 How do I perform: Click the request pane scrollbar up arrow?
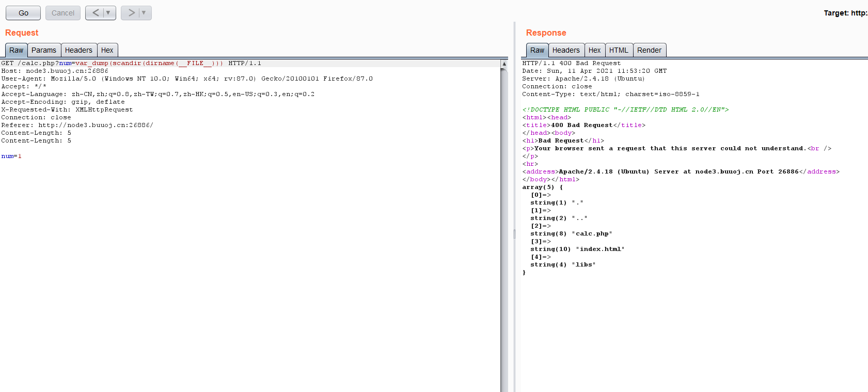504,64
